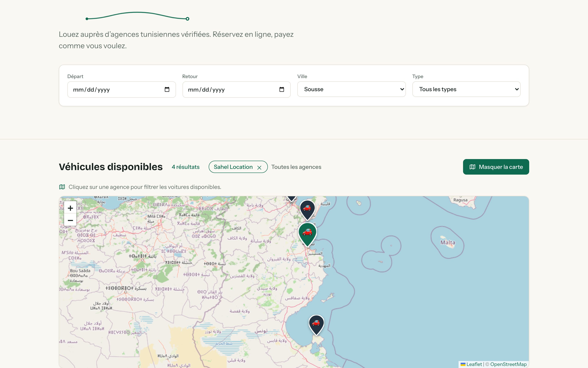
Task: Remove the Sahel Location filter chip
Action: click(259, 167)
